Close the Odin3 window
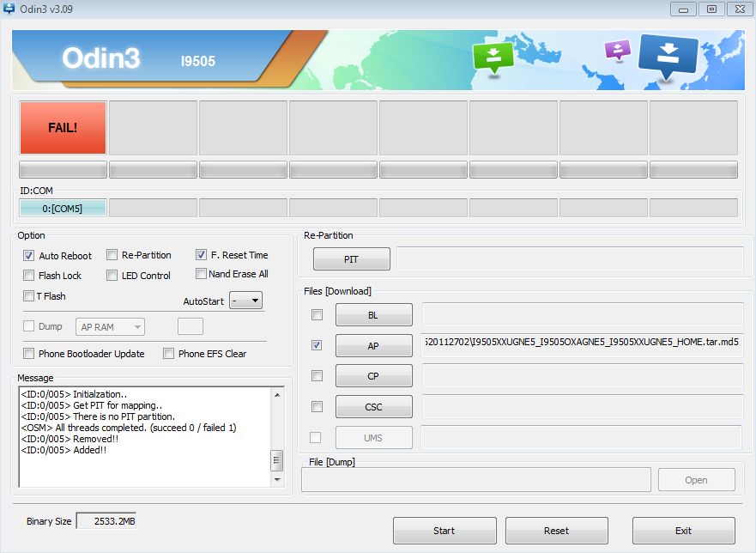 click(740, 9)
